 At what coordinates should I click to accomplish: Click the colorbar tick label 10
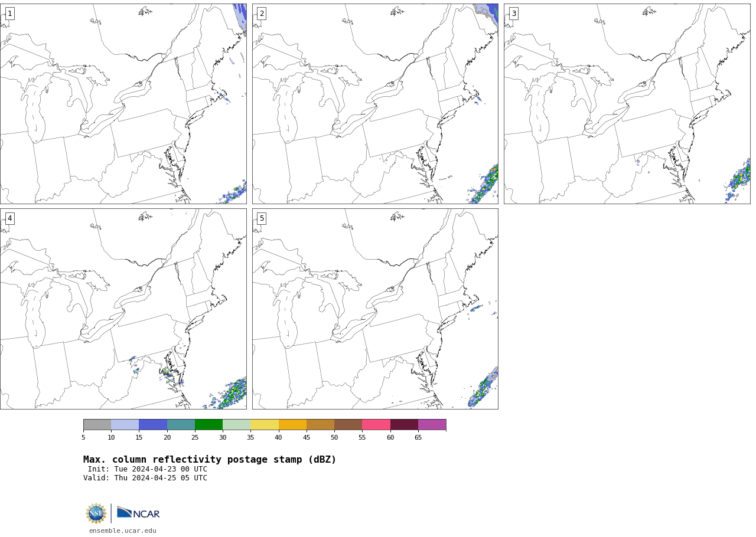coord(111,437)
